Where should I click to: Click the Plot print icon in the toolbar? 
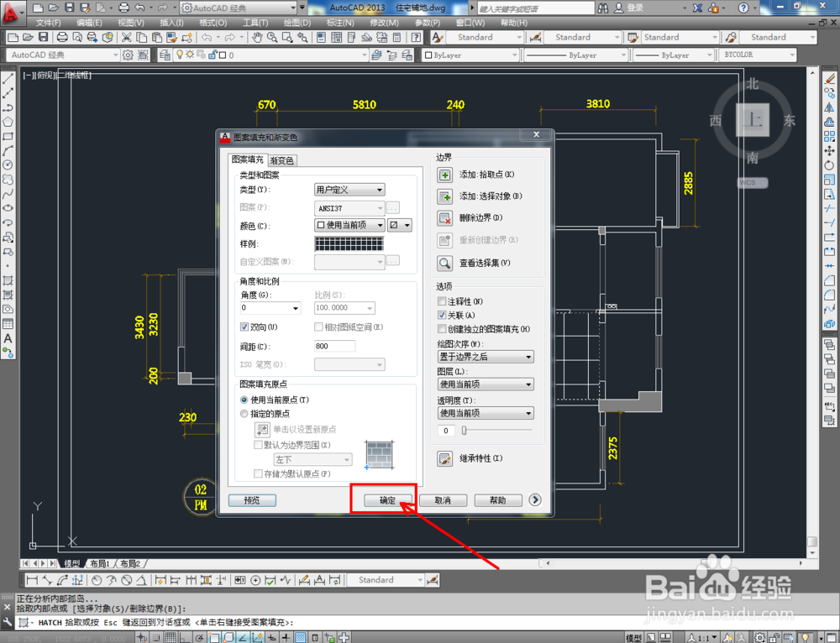tap(62, 37)
